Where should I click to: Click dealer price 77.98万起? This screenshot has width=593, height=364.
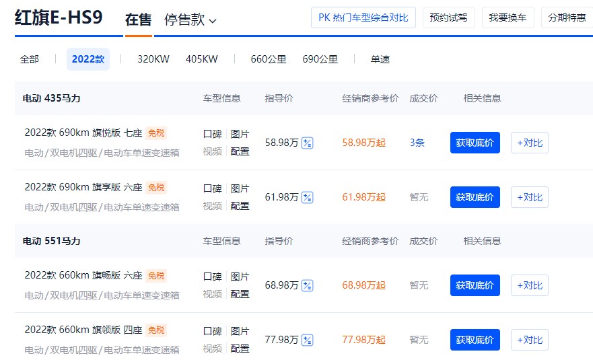point(364,340)
